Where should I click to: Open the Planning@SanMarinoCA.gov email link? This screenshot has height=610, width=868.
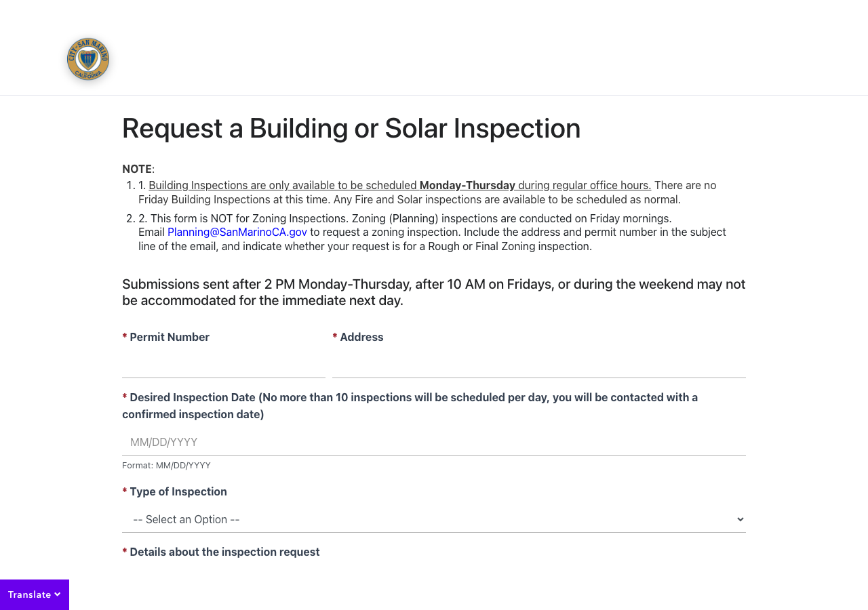237,232
